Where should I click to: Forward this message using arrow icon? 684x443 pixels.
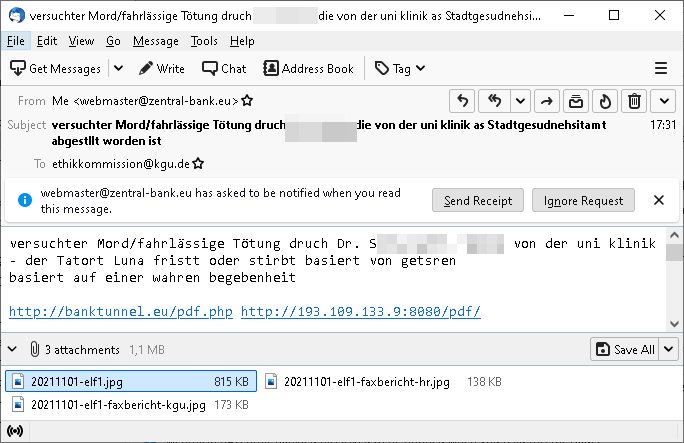[x=547, y=101]
